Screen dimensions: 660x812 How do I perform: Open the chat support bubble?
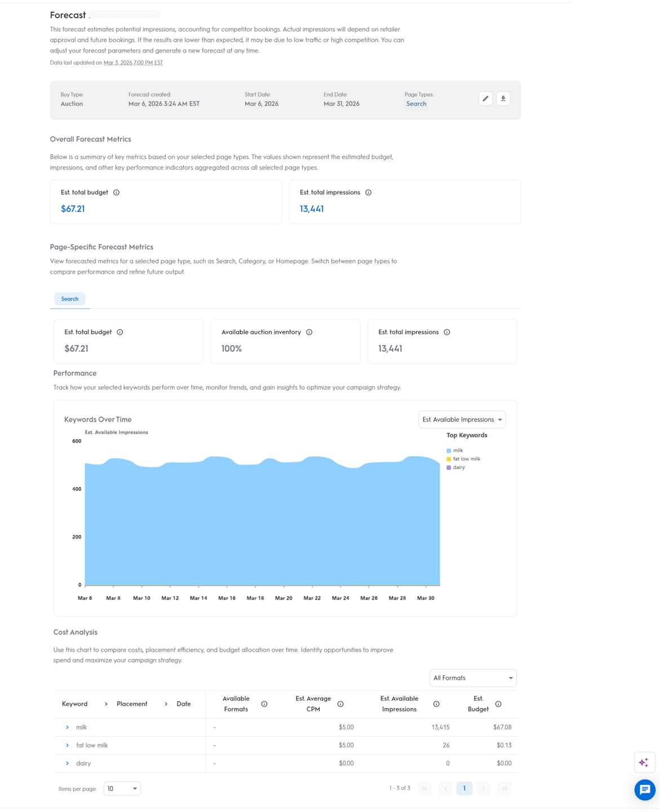645,789
